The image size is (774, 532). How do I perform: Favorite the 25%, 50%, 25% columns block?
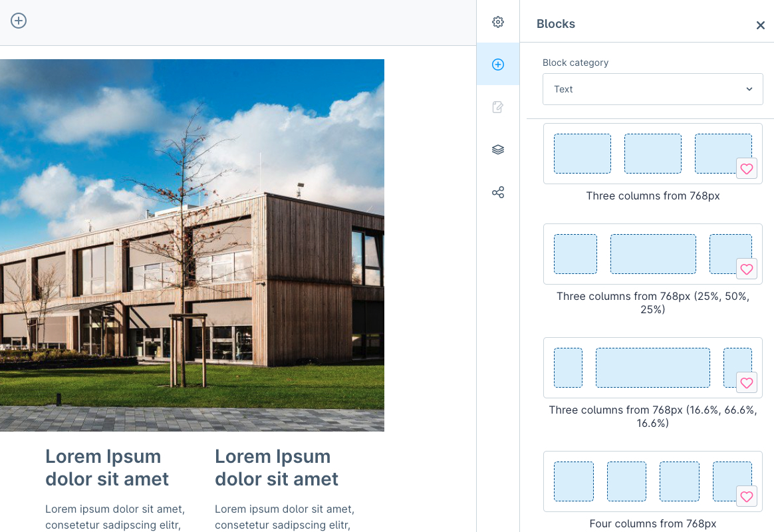pyautogui.click(x=746, y=269)
